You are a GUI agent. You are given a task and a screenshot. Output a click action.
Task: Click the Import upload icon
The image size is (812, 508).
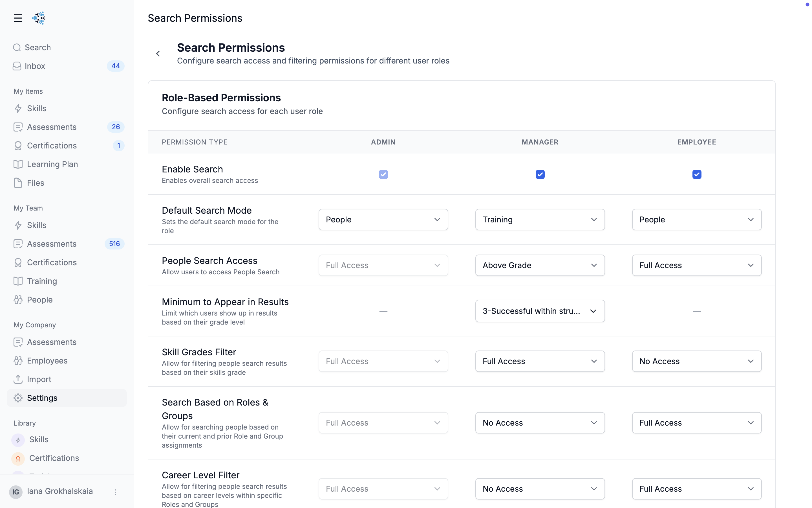click(18, 379)
